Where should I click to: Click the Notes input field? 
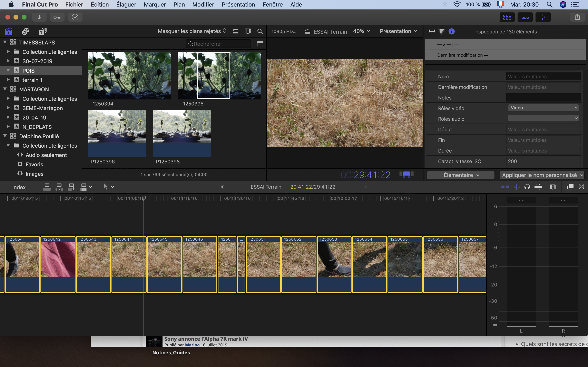[x=543, y=98]
